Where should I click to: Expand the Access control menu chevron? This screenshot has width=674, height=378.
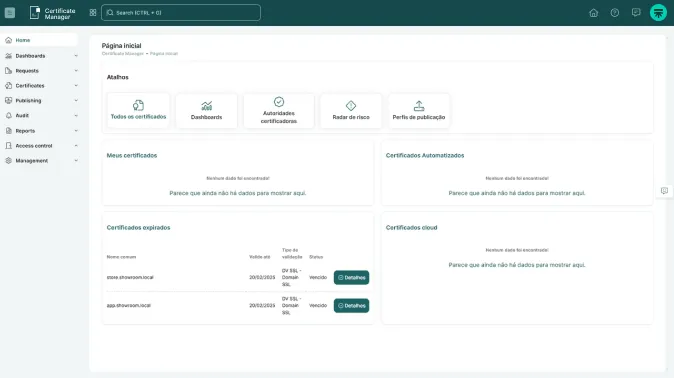pos(76,146)
